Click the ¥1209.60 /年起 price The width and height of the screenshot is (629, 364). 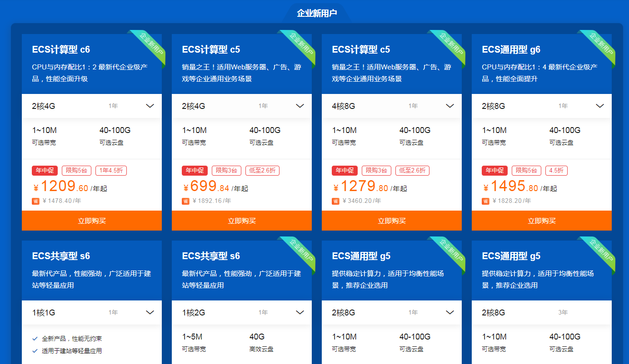click(70, 187)
